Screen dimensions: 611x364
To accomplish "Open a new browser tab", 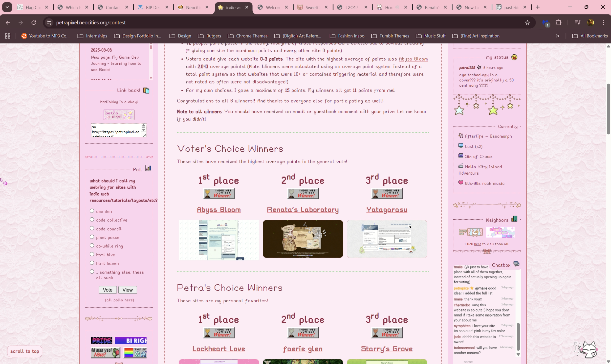I will [538, 7].
